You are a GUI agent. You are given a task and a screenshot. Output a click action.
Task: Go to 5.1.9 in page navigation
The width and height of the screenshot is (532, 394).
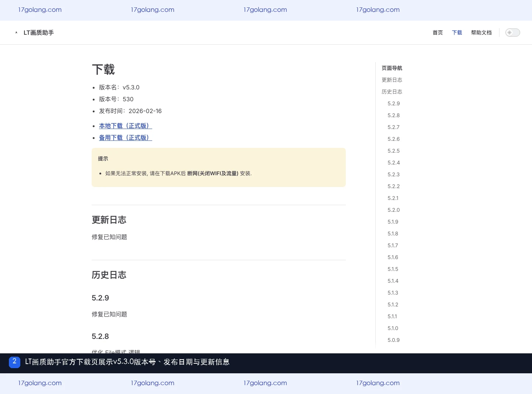(393, 222)
